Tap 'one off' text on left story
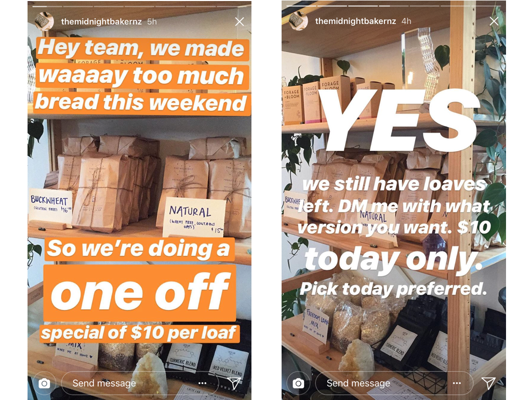The image size is (532, 400). click(x=140, y=292)
